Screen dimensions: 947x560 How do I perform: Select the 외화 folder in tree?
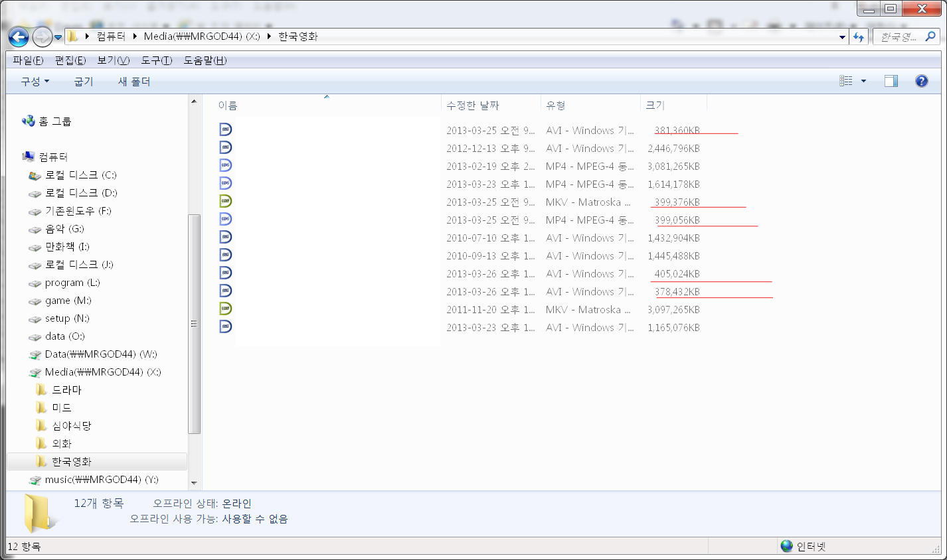[x=54, y=444]
